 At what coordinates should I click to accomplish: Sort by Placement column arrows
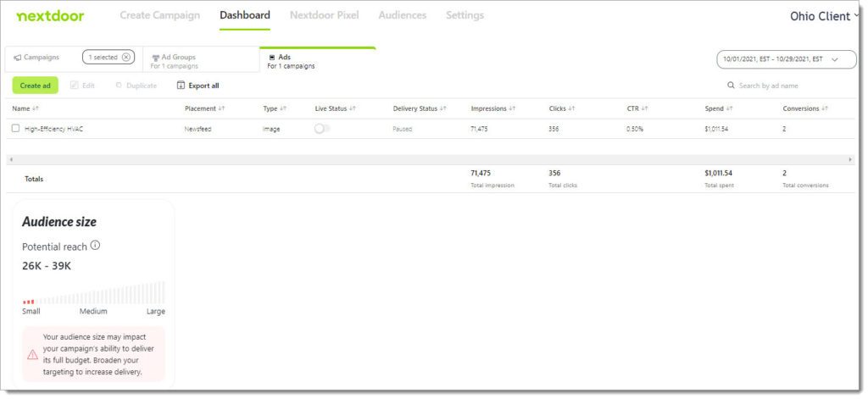tap(221, 109)
